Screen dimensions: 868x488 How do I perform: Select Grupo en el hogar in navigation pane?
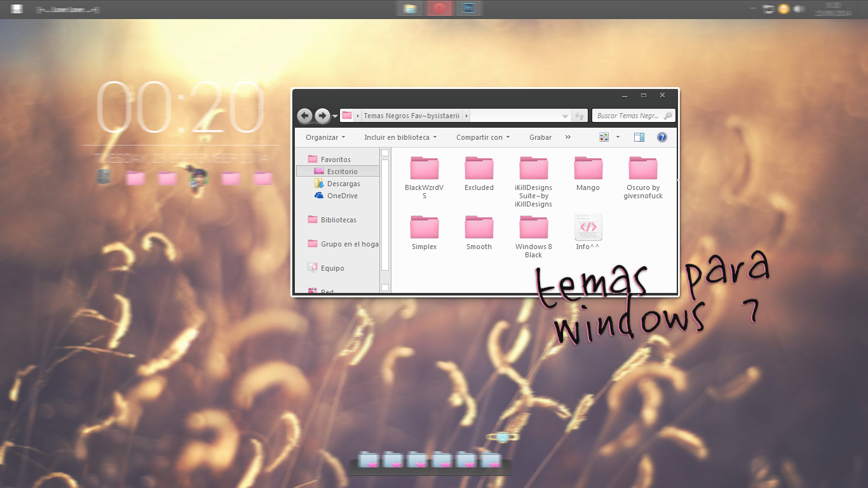[x=343, y=244]
